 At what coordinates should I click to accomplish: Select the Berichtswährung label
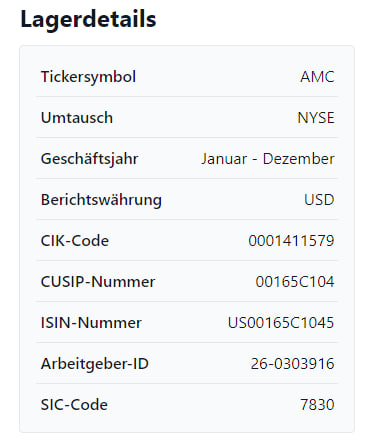(x=101, y=200)
